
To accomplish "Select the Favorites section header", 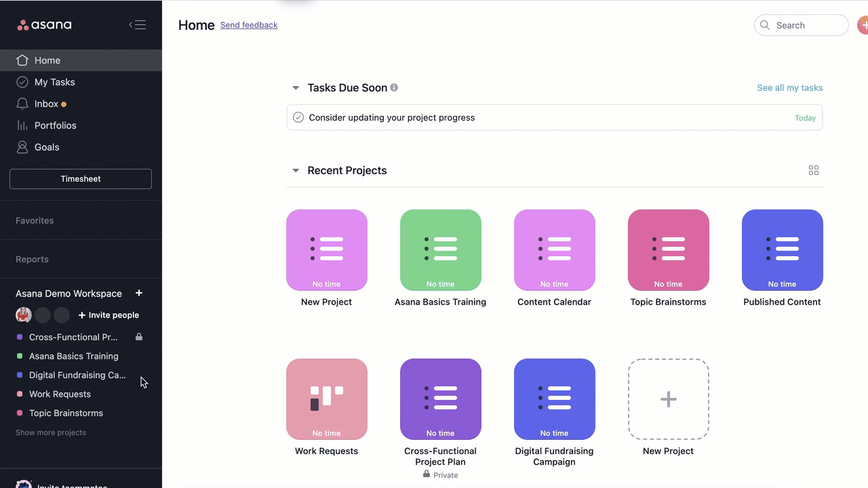I will point(35,220).
